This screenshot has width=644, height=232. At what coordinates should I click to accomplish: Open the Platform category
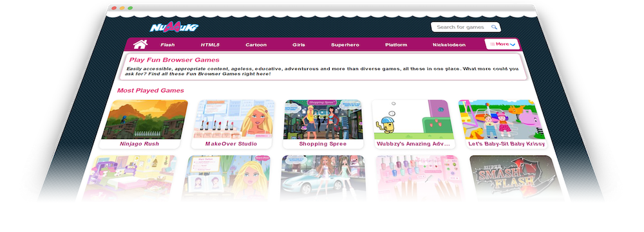(x=396, y=45)
